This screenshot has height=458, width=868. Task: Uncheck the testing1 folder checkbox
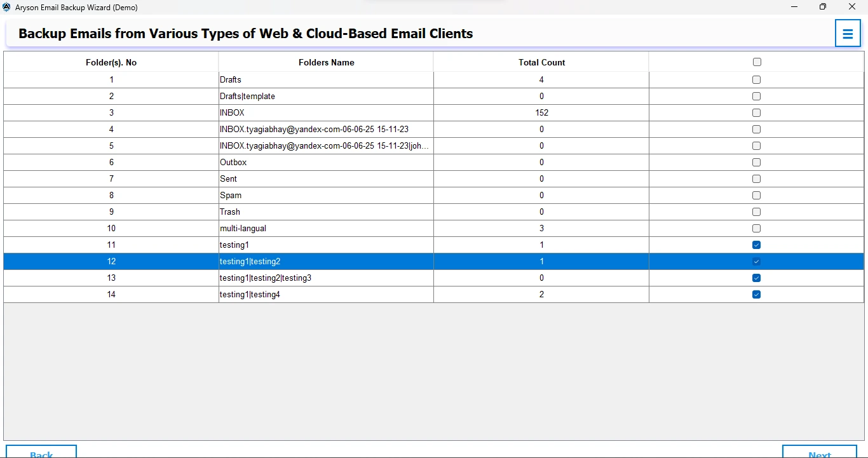756,245
